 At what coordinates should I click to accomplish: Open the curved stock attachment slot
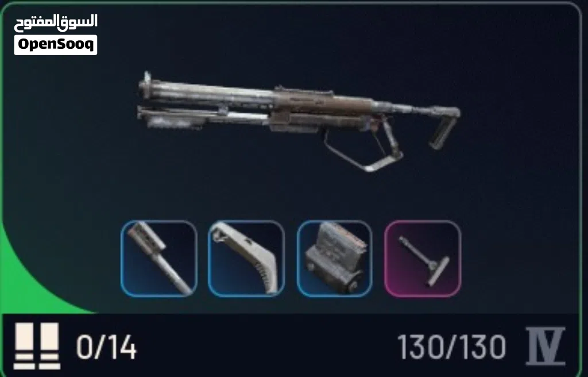[246, 259]
